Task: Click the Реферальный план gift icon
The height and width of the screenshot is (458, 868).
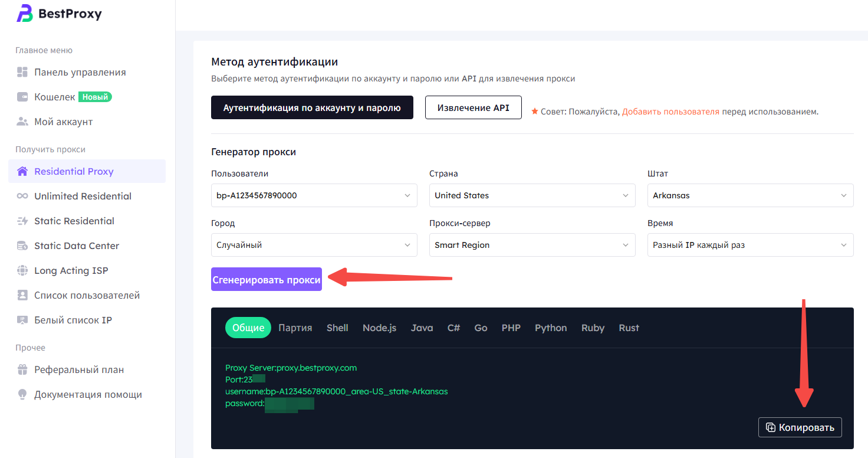Action: click(22, 369)
